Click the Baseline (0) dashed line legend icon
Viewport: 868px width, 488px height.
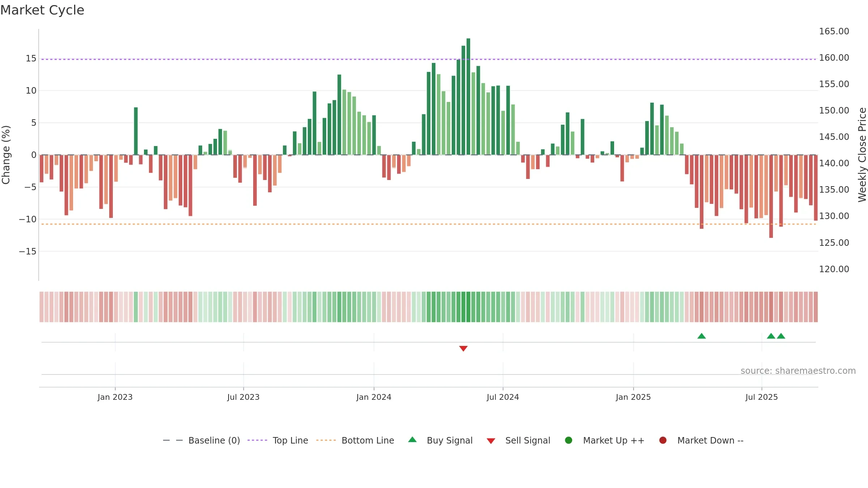[x=173, y=440]
